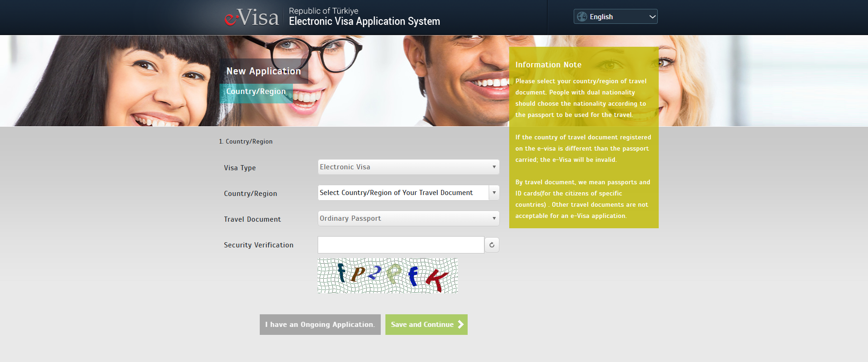Open the English language dropdown

pos(615,17)
